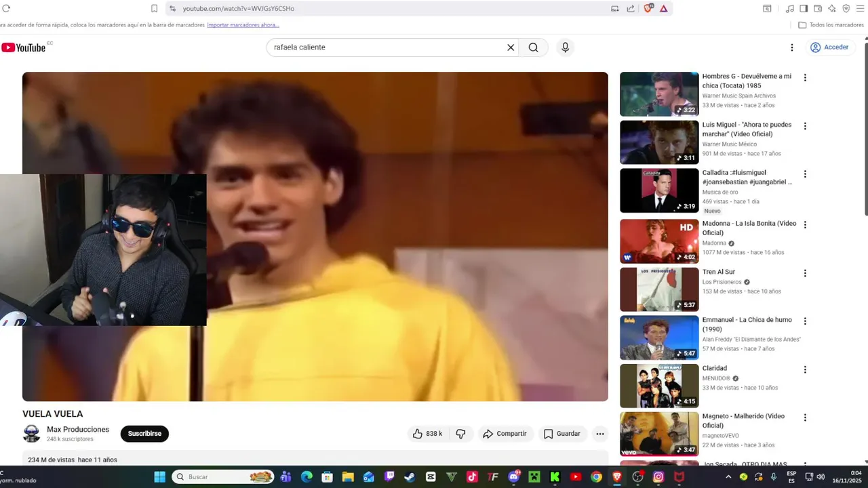Open more actions under the video
868x488 pixels.
click(x=600, y=434)
